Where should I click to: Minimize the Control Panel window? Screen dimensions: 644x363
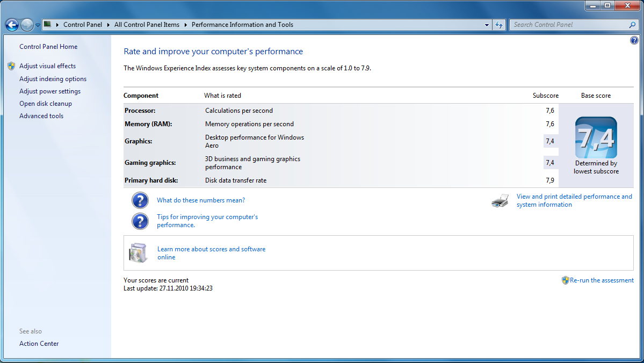pyautogui.click(x=592, y=5)
